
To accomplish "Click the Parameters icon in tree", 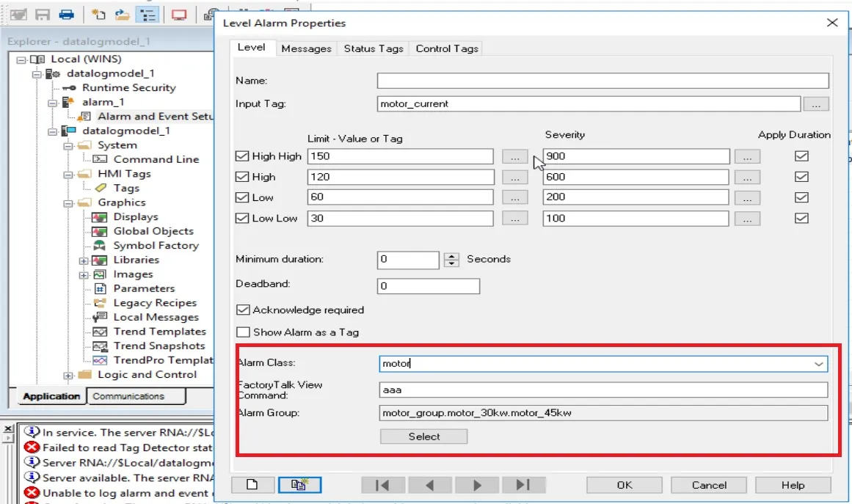I will tap(100, 288).
